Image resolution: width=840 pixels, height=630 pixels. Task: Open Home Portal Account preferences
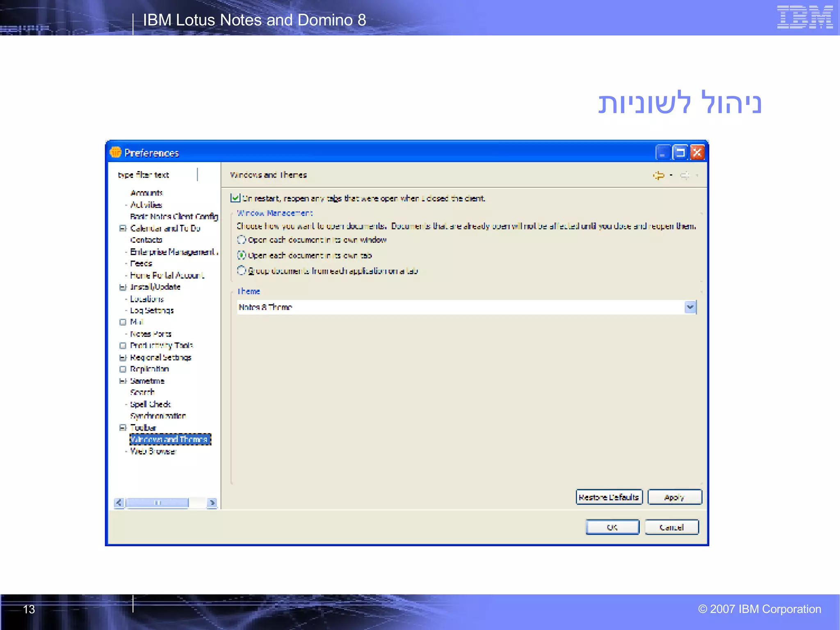167,275
